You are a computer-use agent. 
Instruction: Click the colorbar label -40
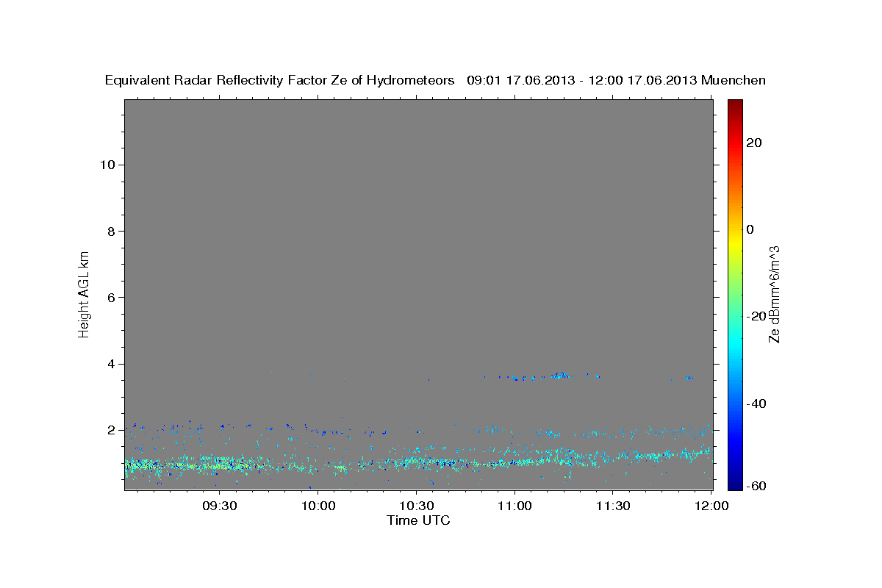click(757, 403)
